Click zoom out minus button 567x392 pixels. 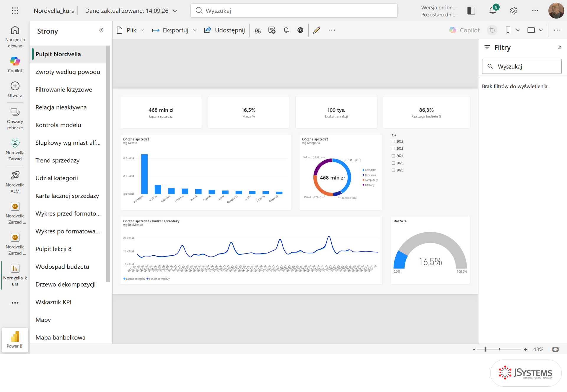click(x=474, y=349)
